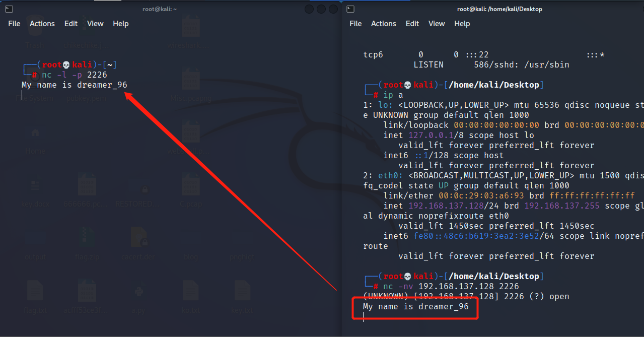Image resolution: width=644 pixels, height=337 pixels.
Task: Click the broadcast MAC 'ff:ff:ff:ff:ff:ff'
Action: (592, 196)
